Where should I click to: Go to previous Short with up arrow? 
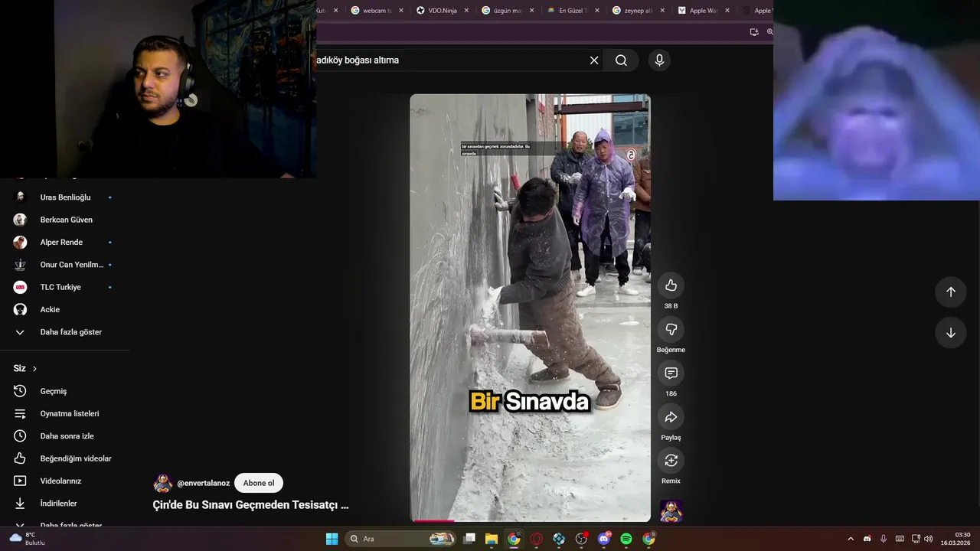pyautogui.click(x=950, y=292)
